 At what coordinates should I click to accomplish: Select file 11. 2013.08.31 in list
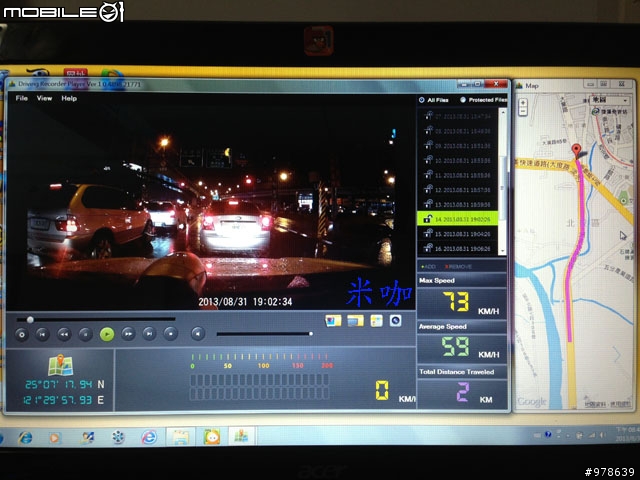click(457, 175)
